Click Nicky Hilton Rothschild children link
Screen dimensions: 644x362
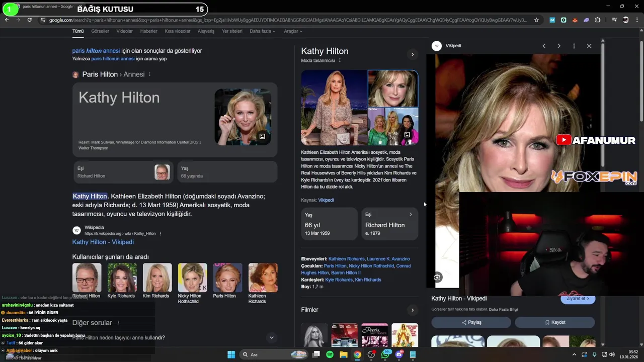pos(371,266)
